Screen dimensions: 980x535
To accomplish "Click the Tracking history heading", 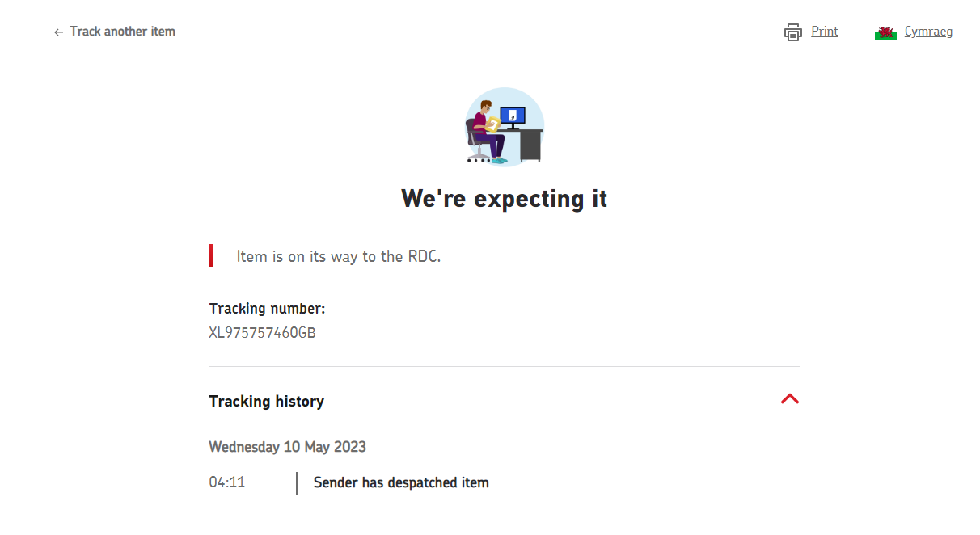I will click(x=266, y=402).
